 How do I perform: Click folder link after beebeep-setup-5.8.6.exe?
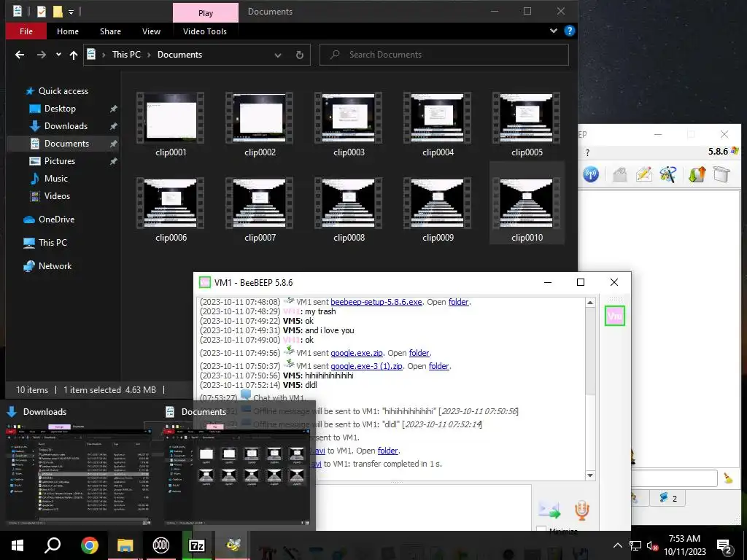click(459, 302)
